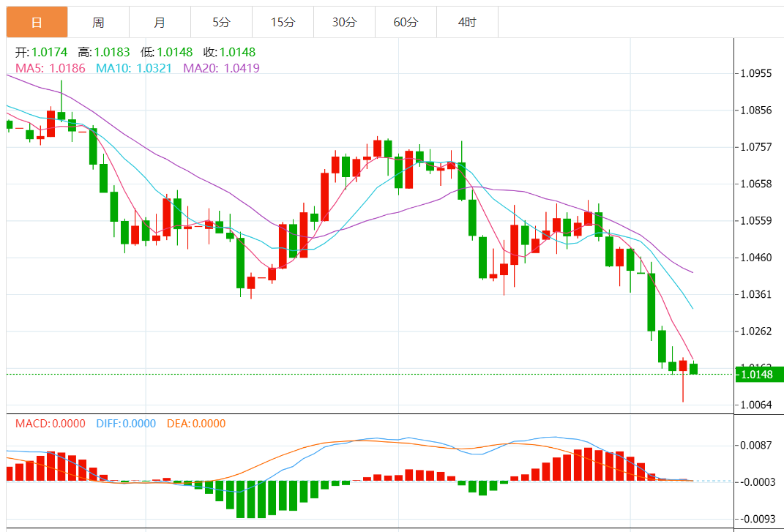Switch to the 周 weekly tab
This screenshot has width=784, height=532.
(x=99, y=22)
